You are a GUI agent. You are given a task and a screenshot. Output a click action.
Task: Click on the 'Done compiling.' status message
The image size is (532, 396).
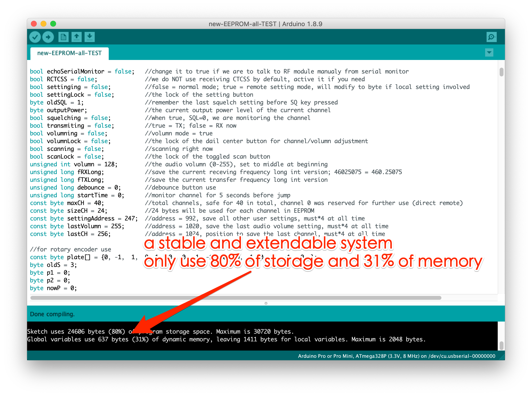[52, 314]
